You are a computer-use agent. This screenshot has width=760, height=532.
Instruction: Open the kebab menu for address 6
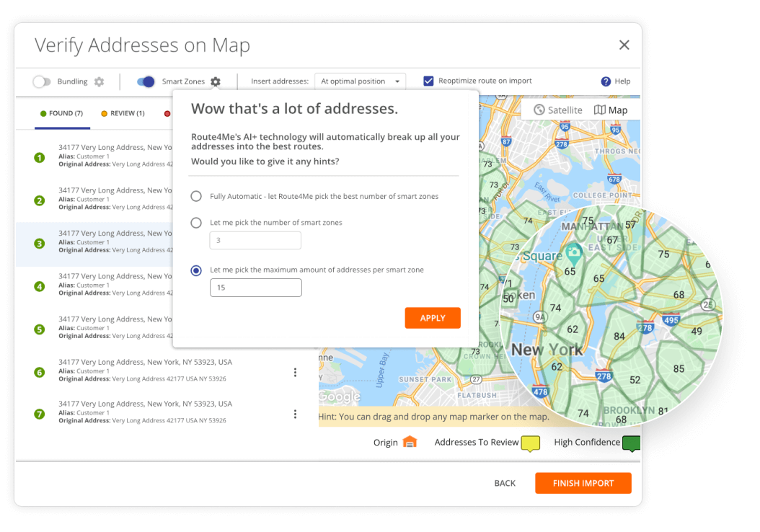click(x=295, y=372)
